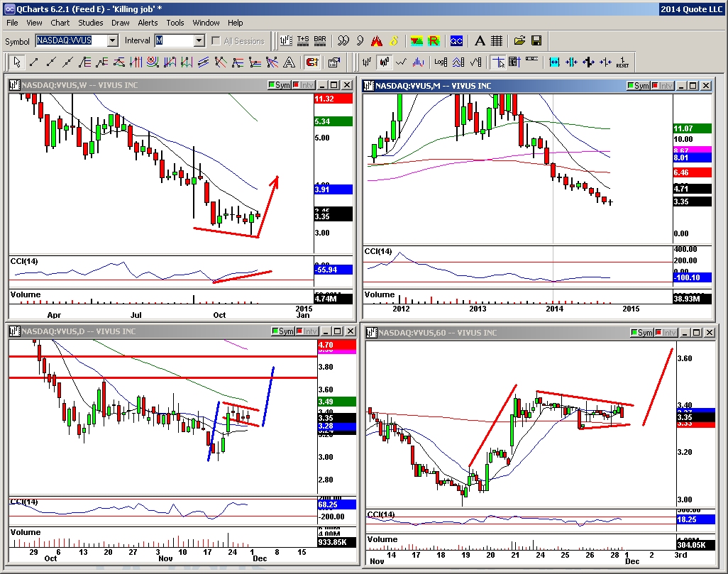Toggle Sym link in 60-minute chart window
The width and height of the screenshot is (728, 574).
click(x=642, y=333)
